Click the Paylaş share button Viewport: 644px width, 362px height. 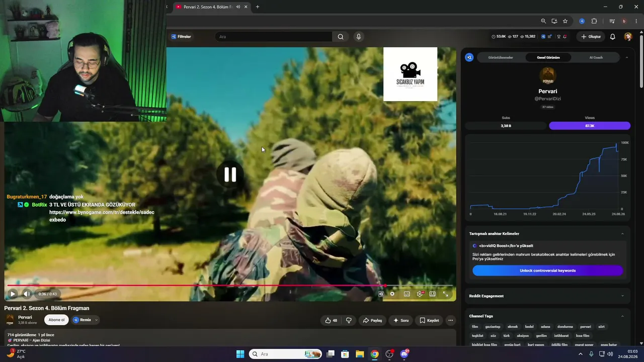[x=372, y=320]
